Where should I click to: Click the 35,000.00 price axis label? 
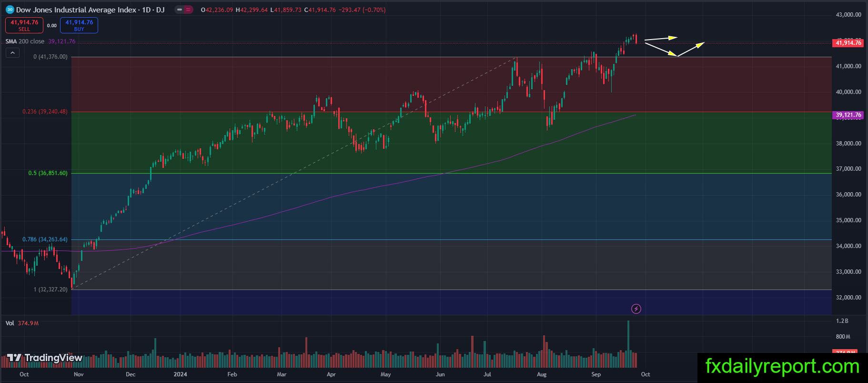pos(848,220)
